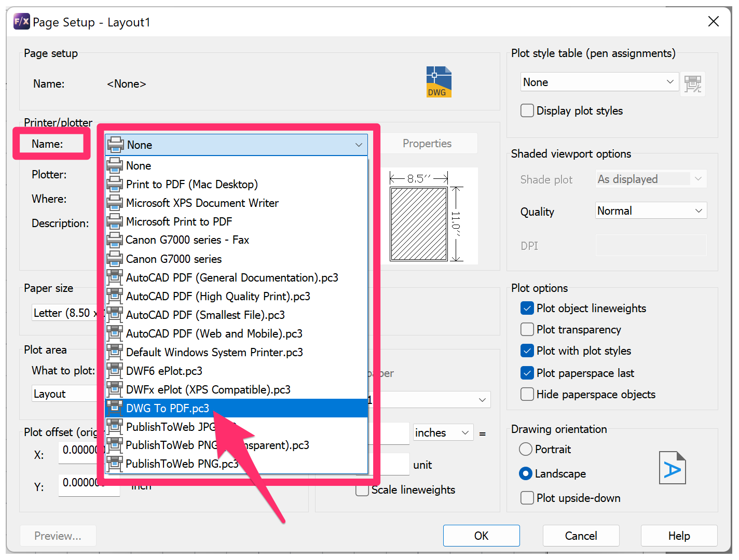Click printer icon next to Canon G7000 series - Fax

tap(115, 240)
